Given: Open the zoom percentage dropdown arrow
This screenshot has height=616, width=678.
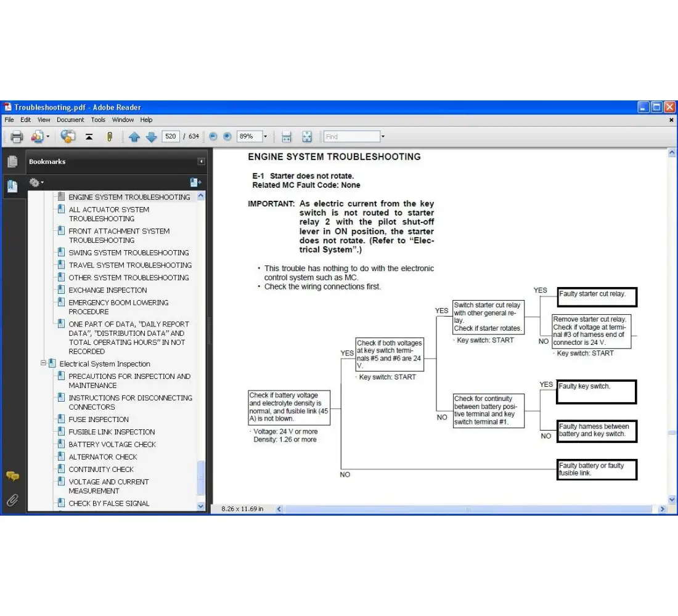Looking at the screenshot, I should click(x=266, y=137).
